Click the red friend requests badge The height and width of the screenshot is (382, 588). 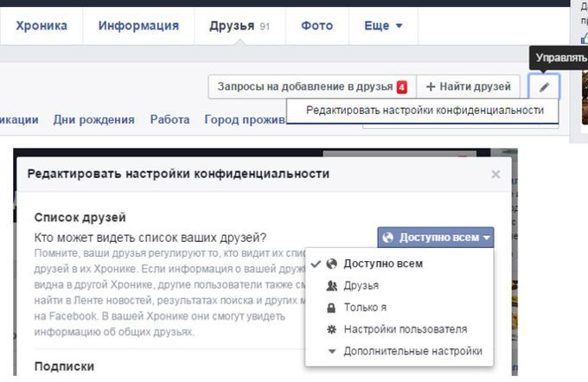[402, 87]
